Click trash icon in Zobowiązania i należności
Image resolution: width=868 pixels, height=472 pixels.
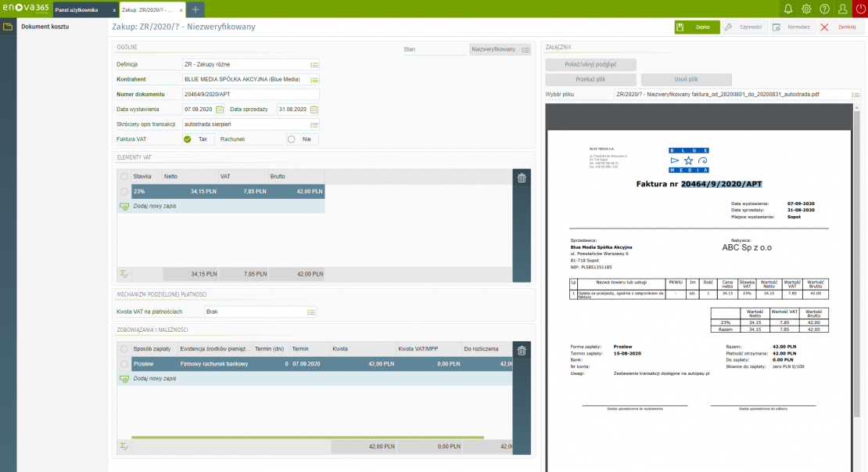[522, 351]
